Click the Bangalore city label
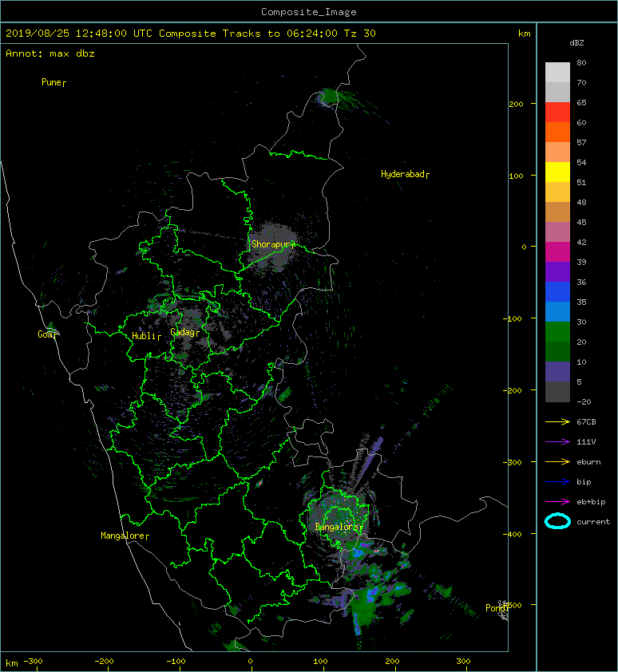 coord(339,527)
